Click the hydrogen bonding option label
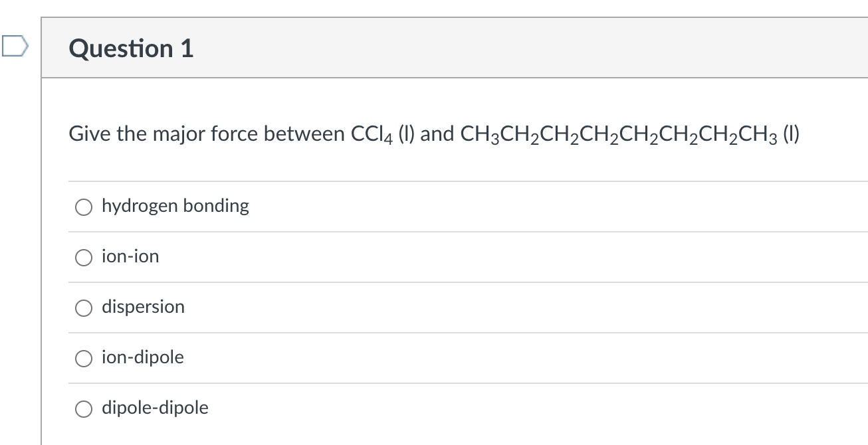Image resolution: width=868 pixels, height=445 pixels. pyautogui.click(x=175, y=206)
